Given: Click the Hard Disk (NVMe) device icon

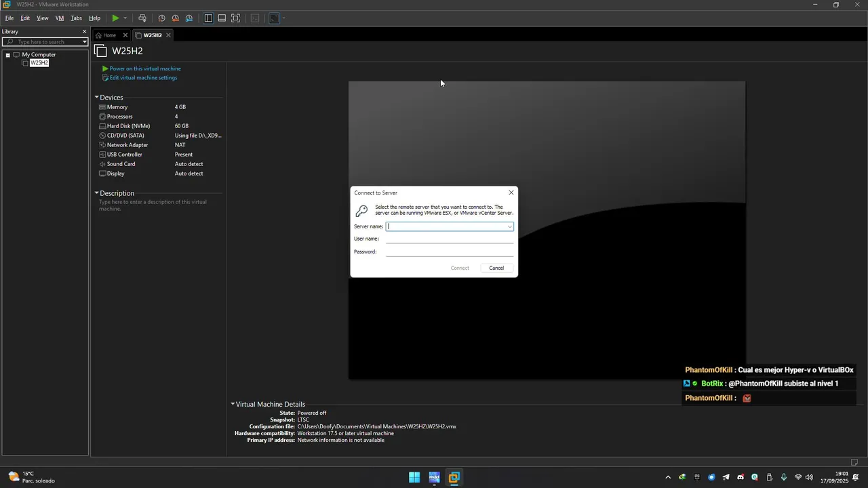Looking at the screenshot, I should pyautogui.click(x=102, y=126).
